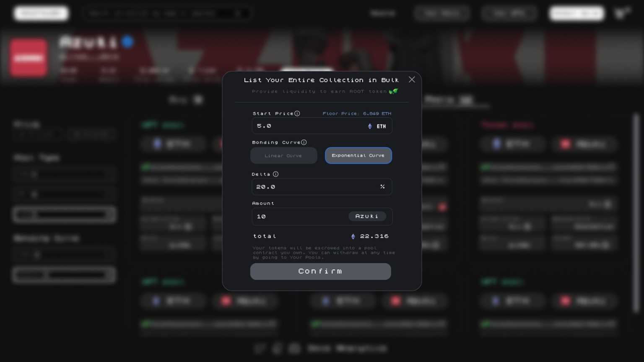The height and width of the screenshot is (362, 644).
Task: Click the green leaf ROOT token icon
Action: pyautogui.click(x=393, y=91)
